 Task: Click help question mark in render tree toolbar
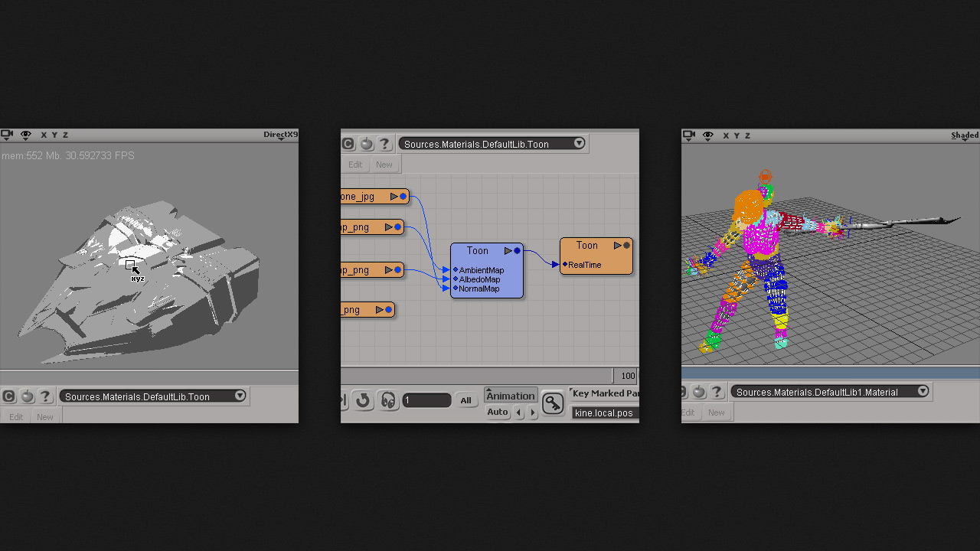(x=384, y=144)
